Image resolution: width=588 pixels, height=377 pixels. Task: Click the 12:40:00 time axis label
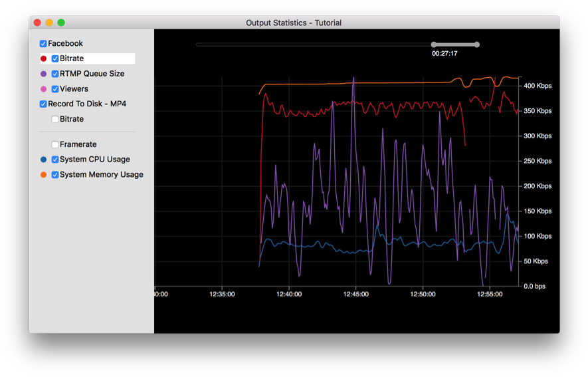coord(289,295)
